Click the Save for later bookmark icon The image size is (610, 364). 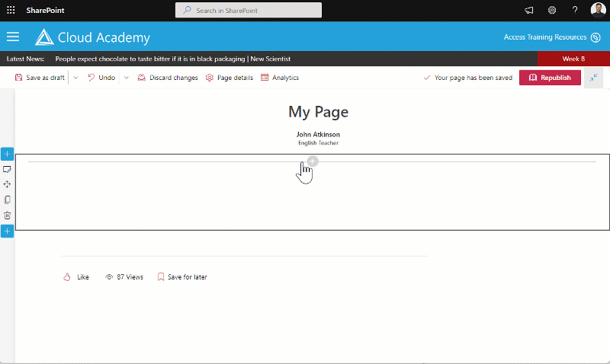[161, 277]
